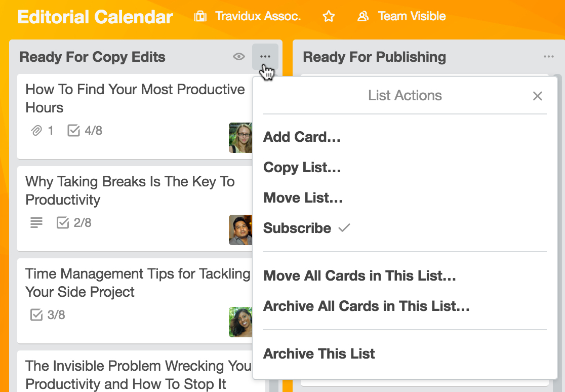This screenshot has width=565, height=392.
Task: Star the Editorial Calendar board
Action: tap(328, 16)
